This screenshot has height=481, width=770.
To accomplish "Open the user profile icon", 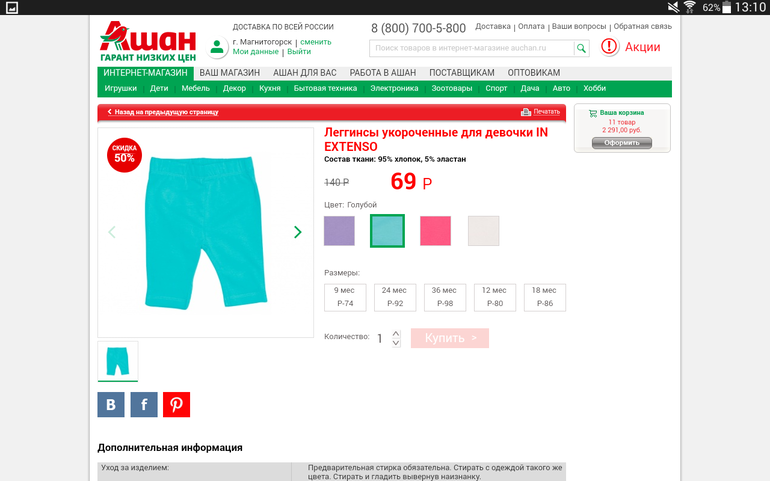I will (x=217, y=47).
